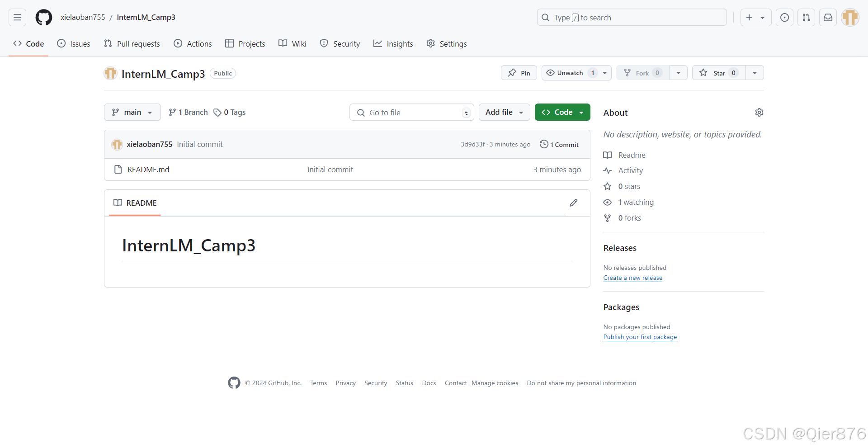
Task: Click Create a new release
Action: coord(633,278)
